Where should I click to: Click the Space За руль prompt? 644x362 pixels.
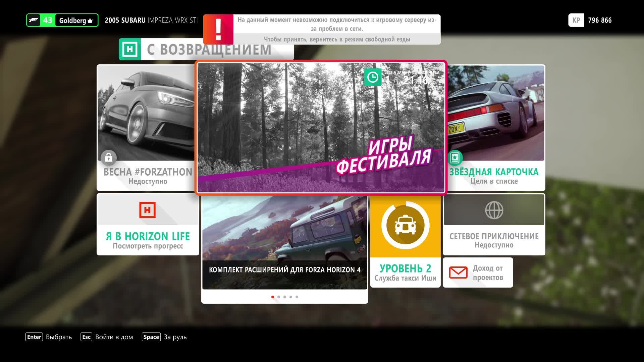tap(164, 337)
